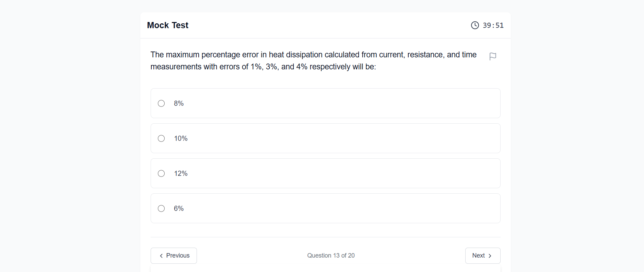
Task: Click the 39:51 countdown timer
Action: pos(493,25)
